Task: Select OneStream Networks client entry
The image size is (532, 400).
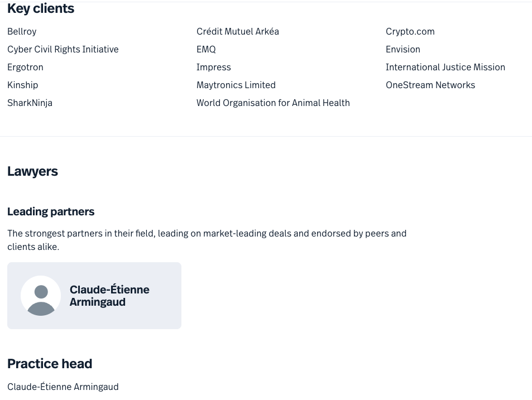Action: coord(430,85)
